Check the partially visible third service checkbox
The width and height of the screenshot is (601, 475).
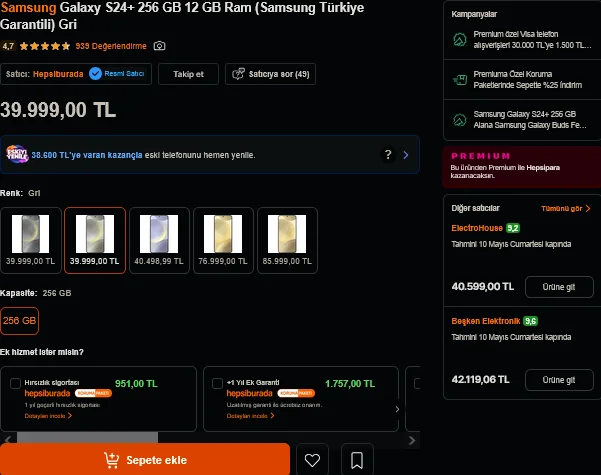[x=417, y=383]
